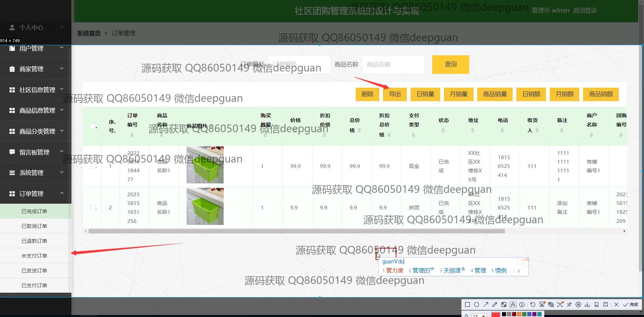Click the yellow 查询 search button
644x317 pixels.
450,64
